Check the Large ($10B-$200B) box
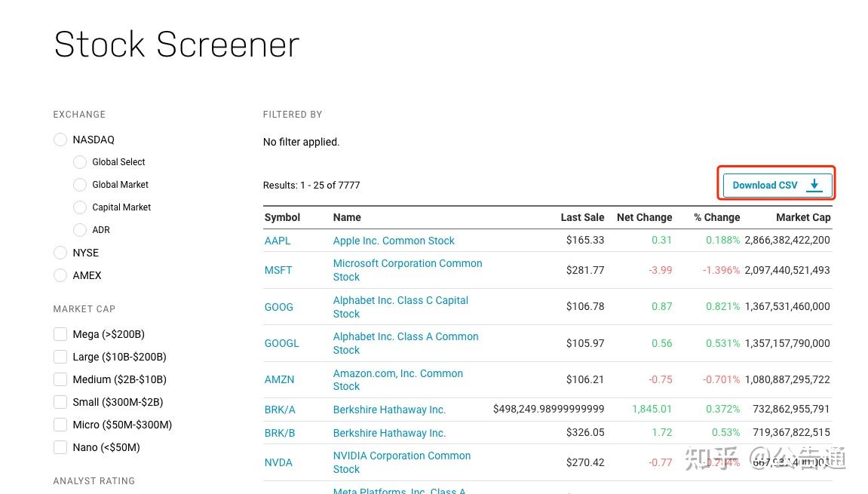The height and width of the screenshot is (494, 868). click(x=60, y=357)
